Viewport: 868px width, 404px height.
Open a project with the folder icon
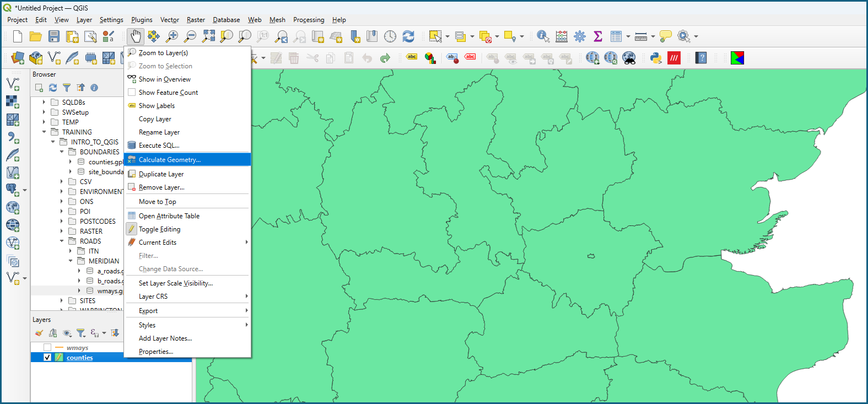click(x=36, y=36)
